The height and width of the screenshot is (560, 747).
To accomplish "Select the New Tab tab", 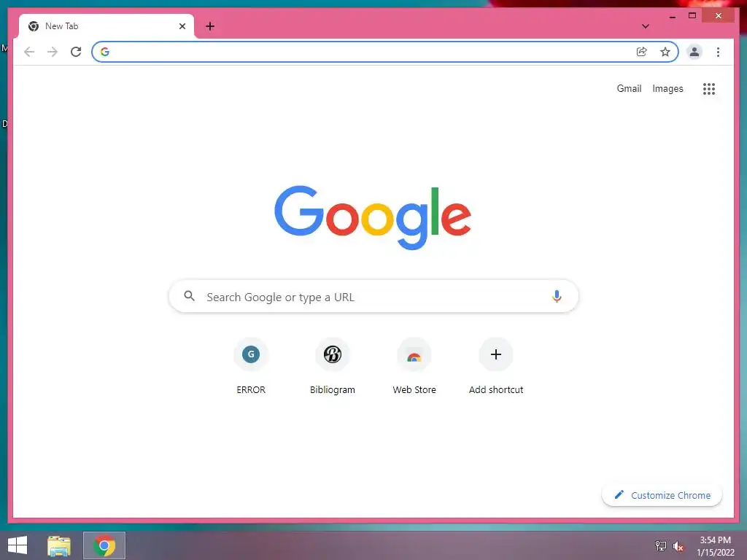I will 106,26.
